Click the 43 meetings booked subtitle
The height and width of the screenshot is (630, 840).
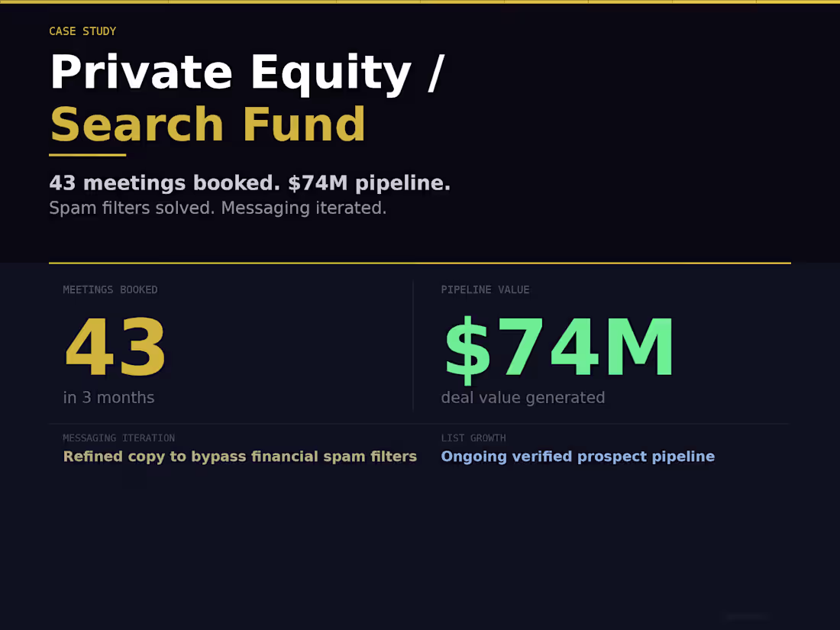250,183
